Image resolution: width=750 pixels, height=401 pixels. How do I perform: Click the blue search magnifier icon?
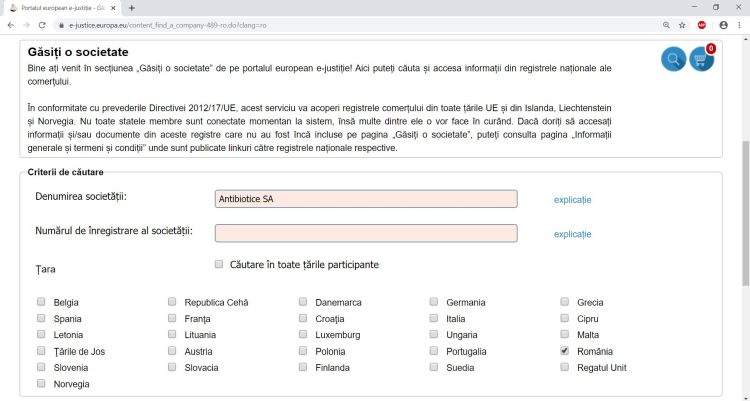pyautogui.click(x=673, y=59)
